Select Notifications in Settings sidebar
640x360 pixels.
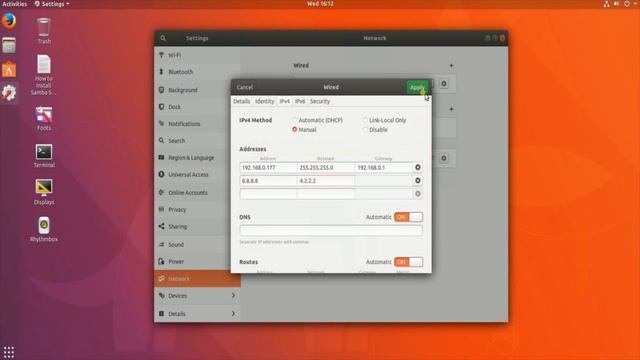coord(197,124)
